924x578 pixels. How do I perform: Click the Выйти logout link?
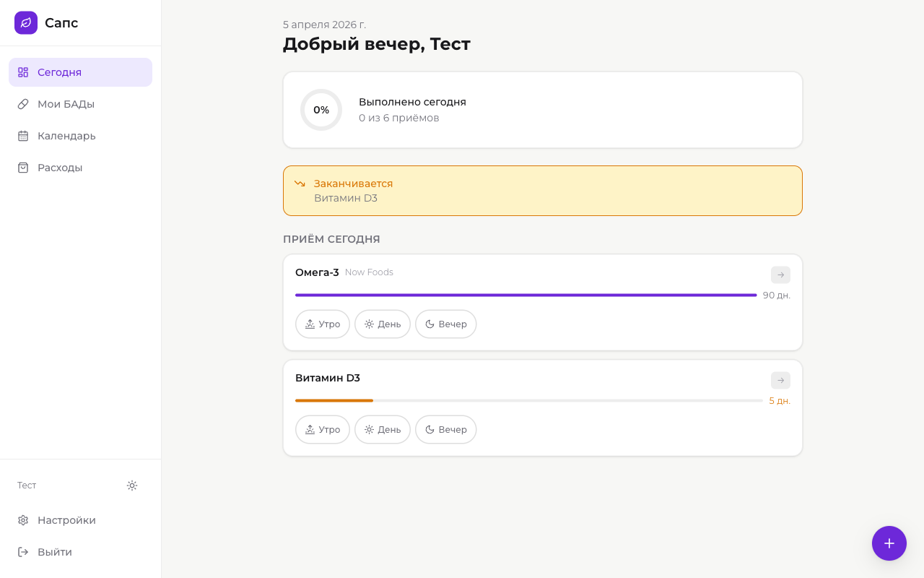[55, 552]
